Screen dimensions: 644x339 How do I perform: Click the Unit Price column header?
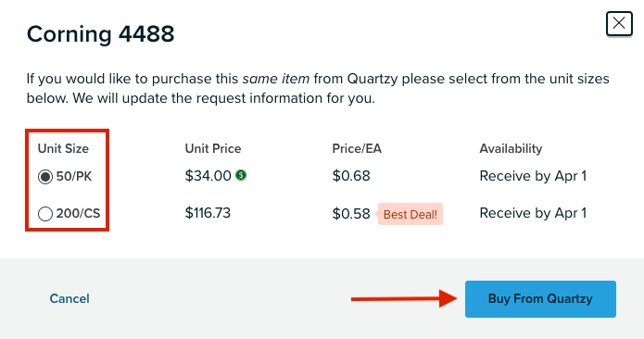(x=213, y=148)
